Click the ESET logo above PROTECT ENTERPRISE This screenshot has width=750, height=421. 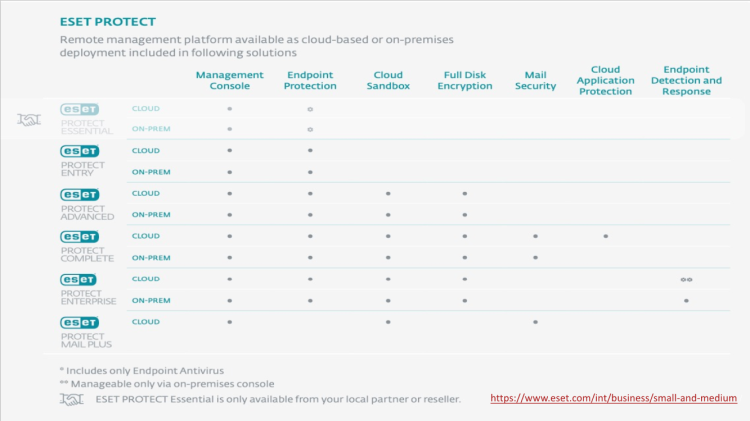tap(80, 280)
